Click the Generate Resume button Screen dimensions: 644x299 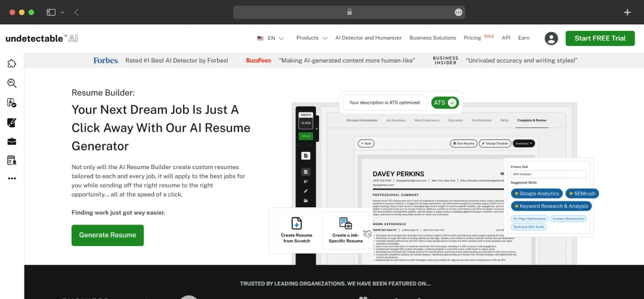(107, 235)
